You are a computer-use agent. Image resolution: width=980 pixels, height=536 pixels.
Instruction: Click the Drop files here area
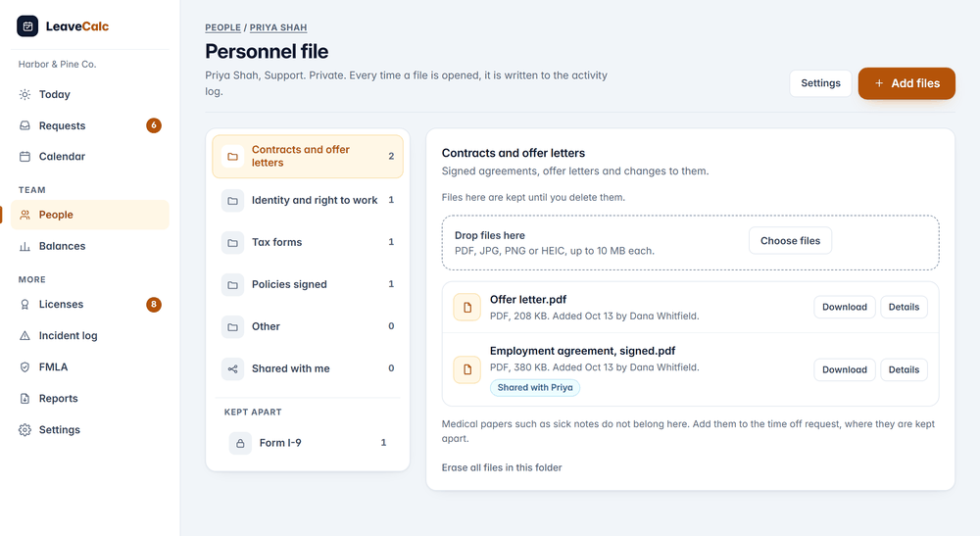click(690, 243)
